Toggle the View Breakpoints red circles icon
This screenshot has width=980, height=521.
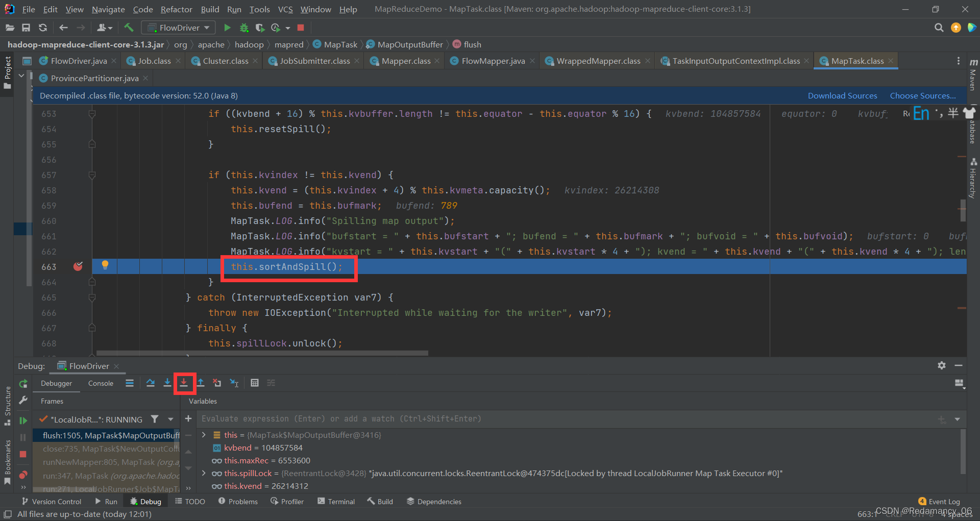pyautogui.click(x=23, y=475)
